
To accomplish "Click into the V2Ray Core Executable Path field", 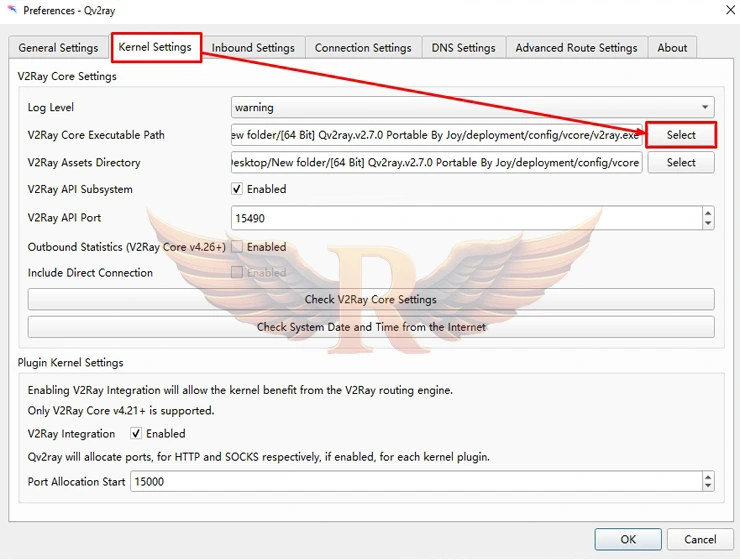I will (x=435, y=135).
